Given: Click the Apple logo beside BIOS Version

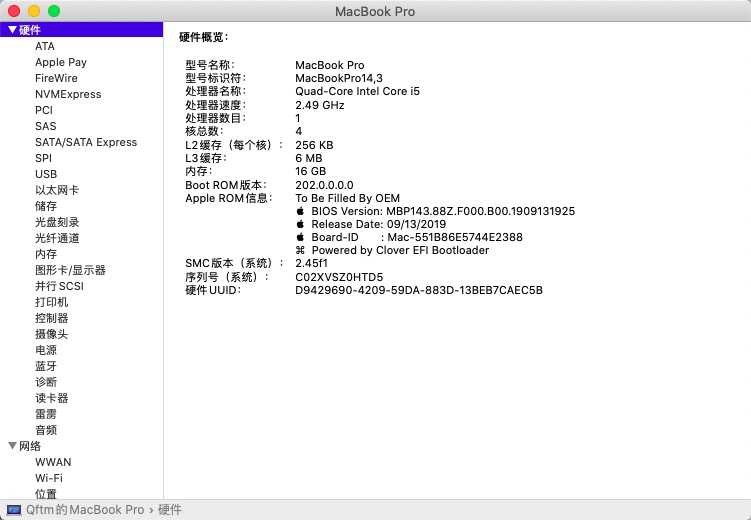Looking at the screenshot, I should coord(300,211).
